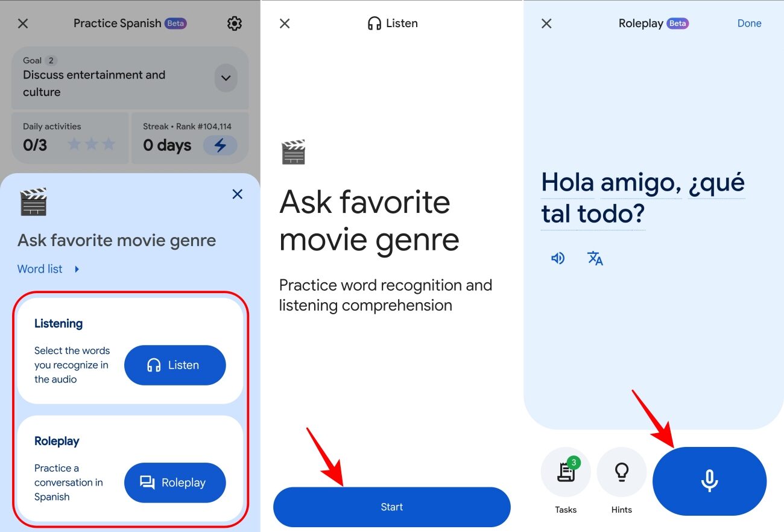Screen dimensions: 784x532
Task: Tap the clapperboard movie icon on the card
Action: 34,203
